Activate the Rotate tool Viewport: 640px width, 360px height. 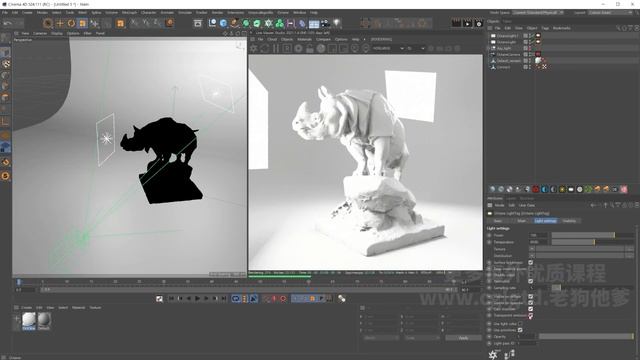(x=71, y=23)
